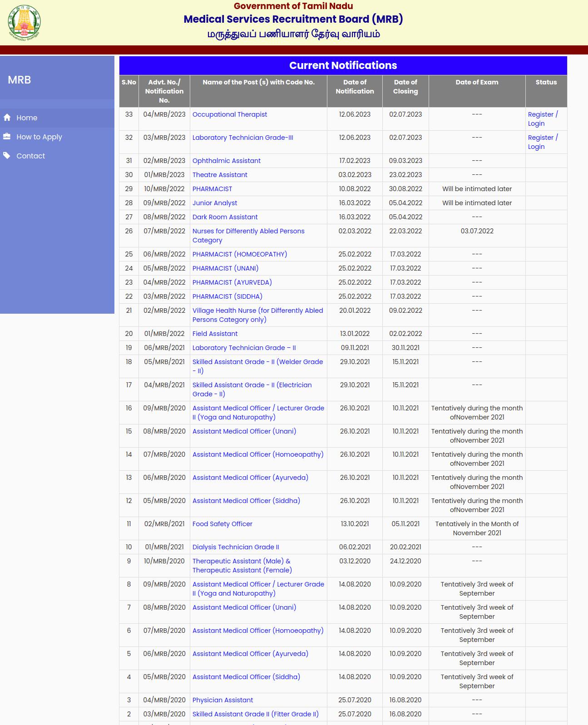Open Assistant Medical Officer (Siddha) row 4
The width and height of the screenshot is (588, 725).
click(246, 677)
